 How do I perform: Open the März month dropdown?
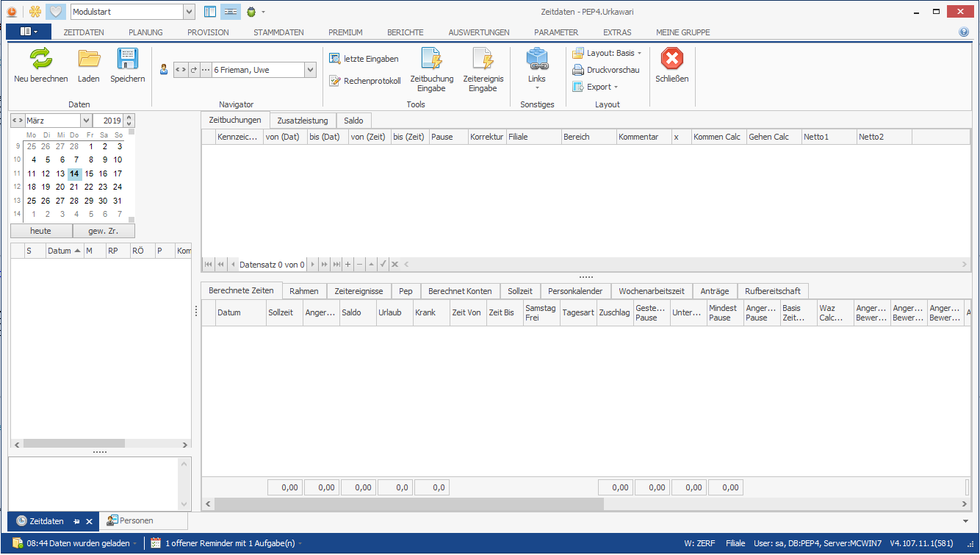pyautogui.click(x=86, y=121)
